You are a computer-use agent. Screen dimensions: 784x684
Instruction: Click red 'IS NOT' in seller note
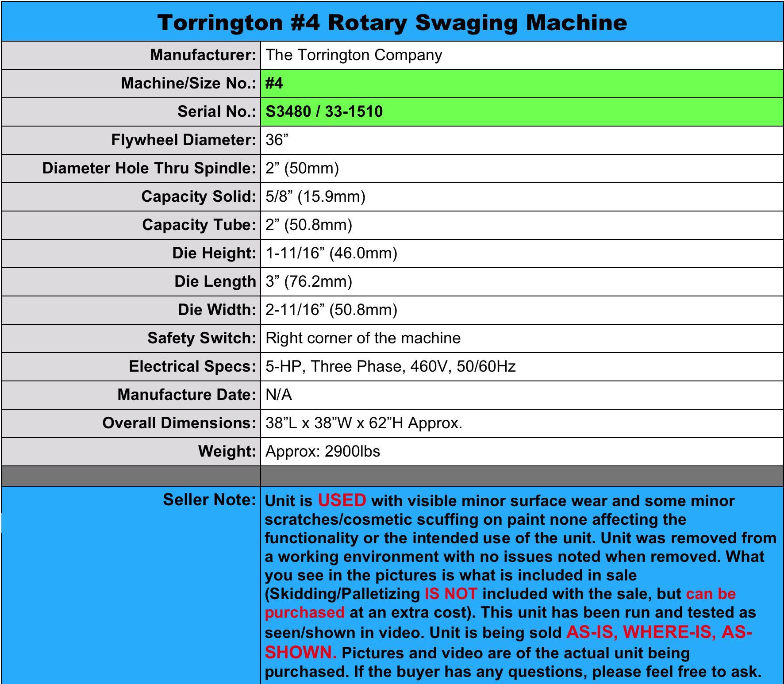[451, 593]
